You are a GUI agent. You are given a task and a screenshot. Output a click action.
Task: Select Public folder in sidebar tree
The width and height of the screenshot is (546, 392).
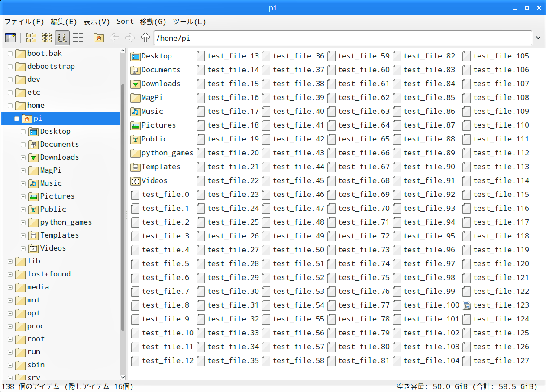[53, 209]
